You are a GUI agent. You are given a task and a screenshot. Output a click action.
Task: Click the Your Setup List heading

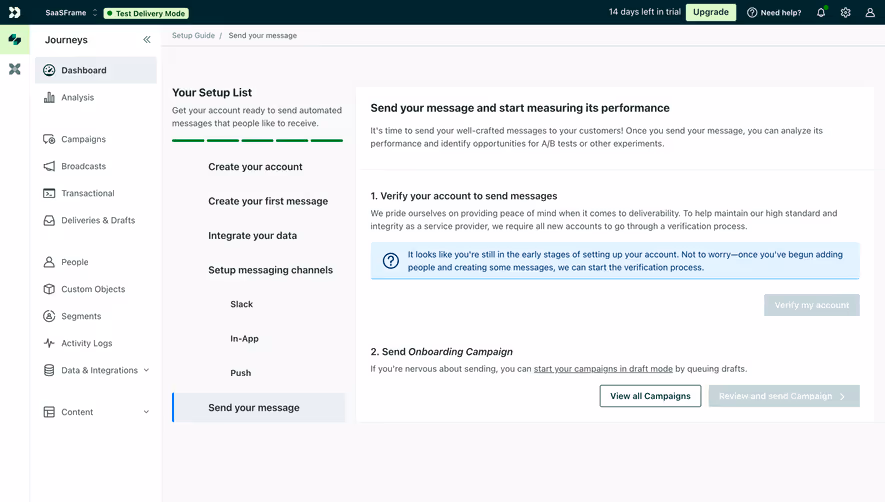pyautogui.click(x=212, y=93)
